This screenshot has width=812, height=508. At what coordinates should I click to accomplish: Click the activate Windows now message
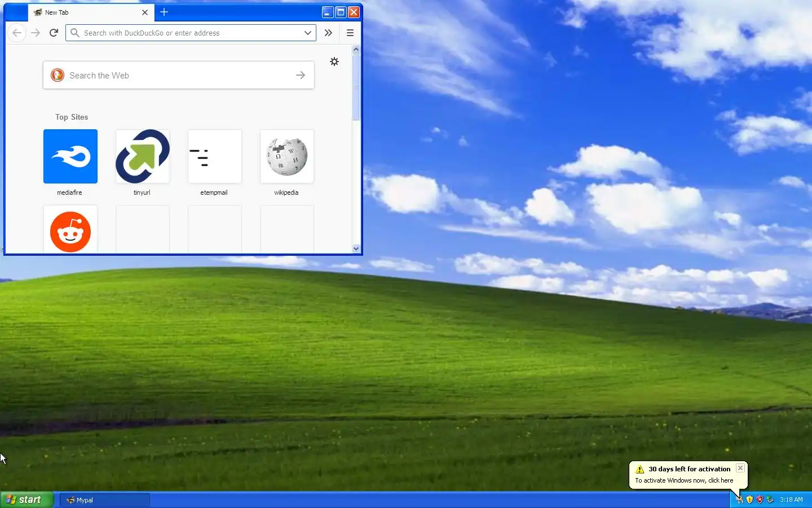click(x=684, y=480)
